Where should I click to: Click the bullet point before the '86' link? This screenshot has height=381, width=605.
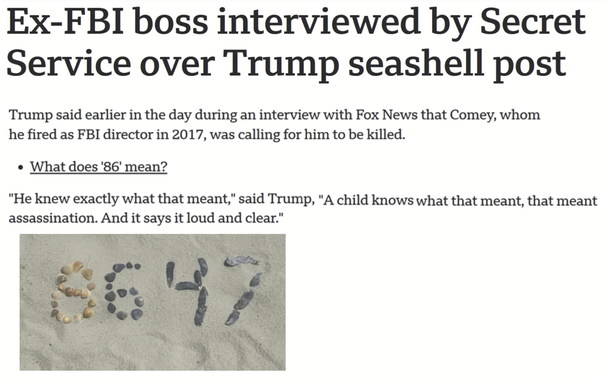[21, 168]
